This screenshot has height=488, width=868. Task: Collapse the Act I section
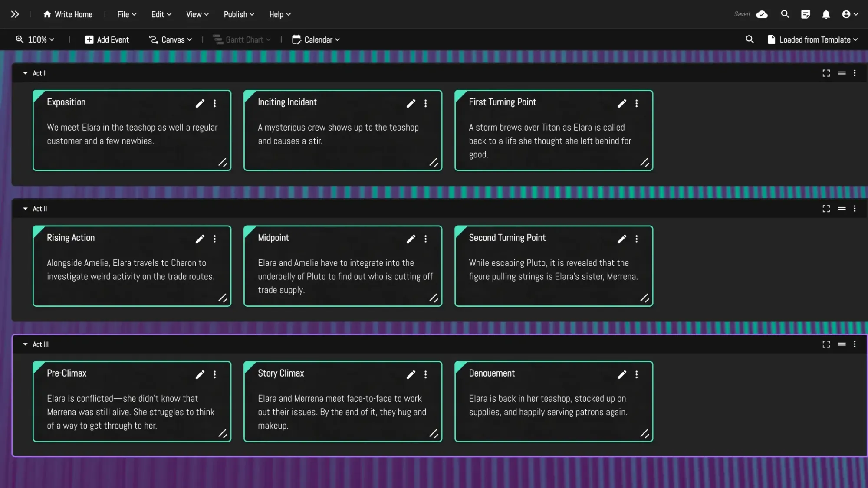click(x=25, y=73)
